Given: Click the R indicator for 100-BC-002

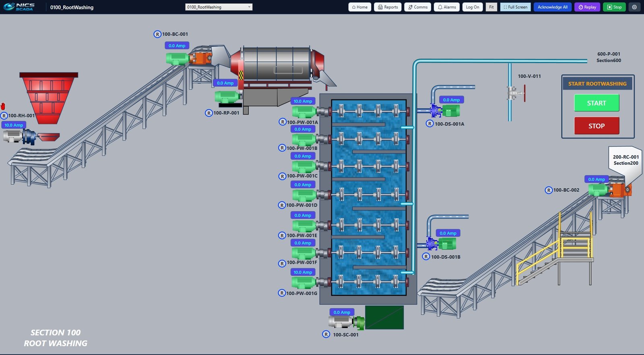Looking at the screenshot, I should (549, 190).
